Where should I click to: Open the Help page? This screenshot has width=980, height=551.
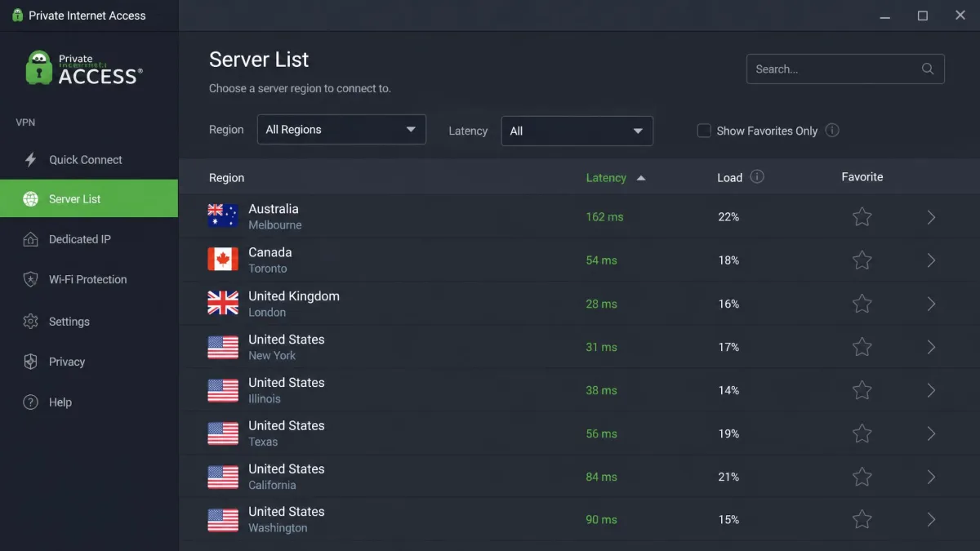coord(88,402)
